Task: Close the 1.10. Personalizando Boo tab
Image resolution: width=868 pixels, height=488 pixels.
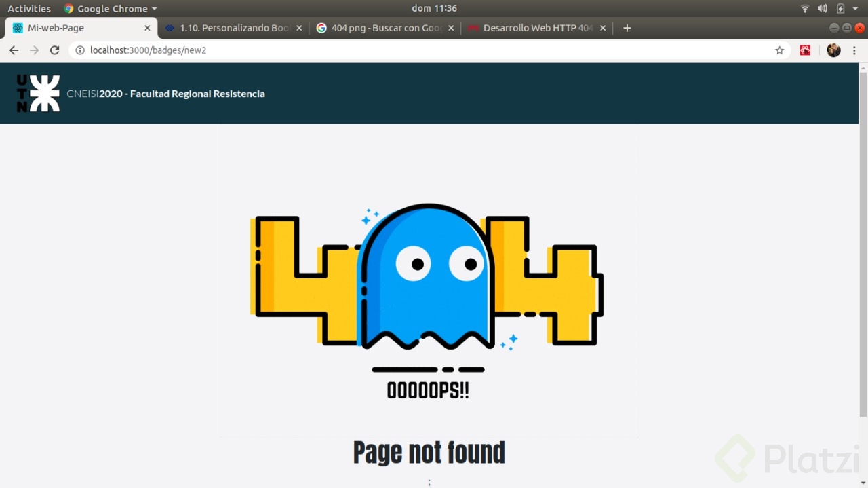Action: [299, 28]
